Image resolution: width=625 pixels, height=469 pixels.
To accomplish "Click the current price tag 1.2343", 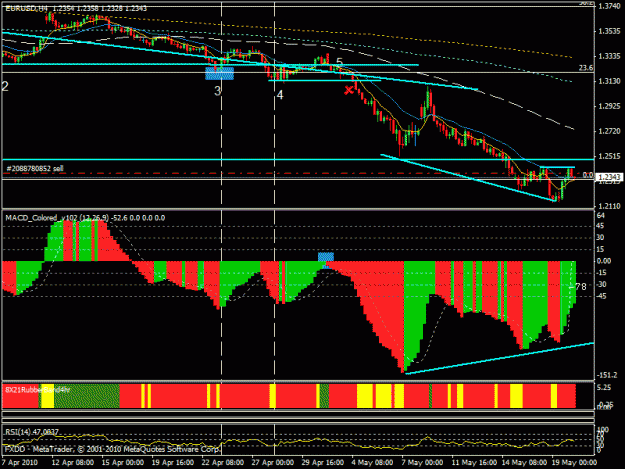I will coord(610,177).
